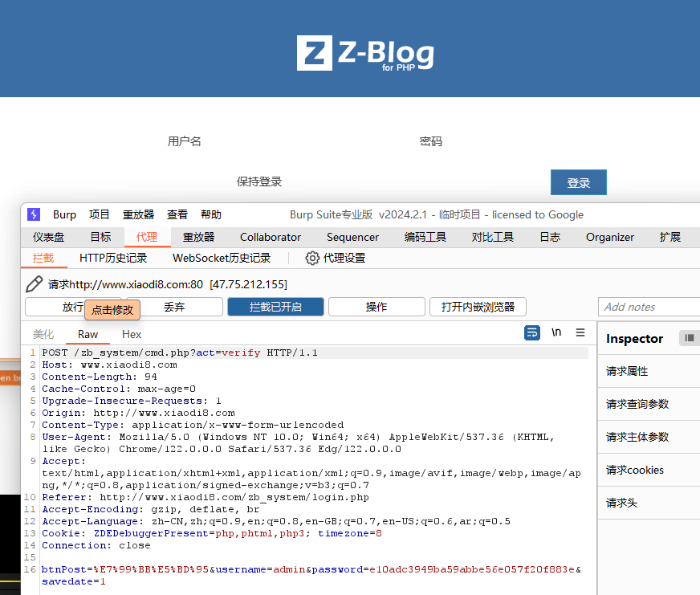Switch to the 目标 tab
The height and width of the screenshot is (595, 700).
pyautogui.click(x=100, y=237)
